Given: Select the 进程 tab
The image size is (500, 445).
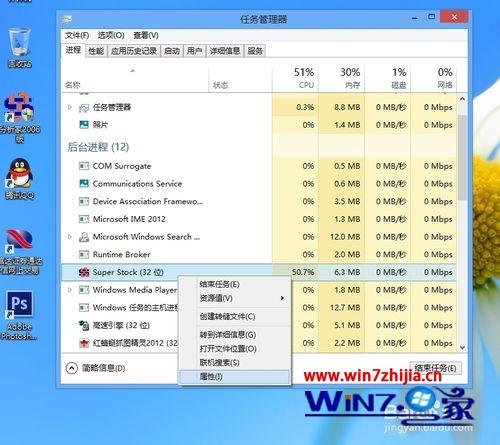Looking at the screenshot, I should point(73,50).
